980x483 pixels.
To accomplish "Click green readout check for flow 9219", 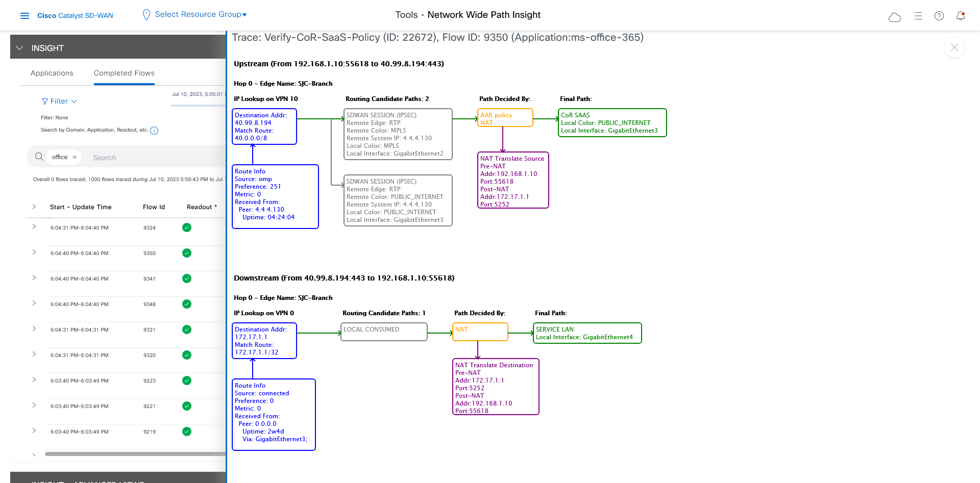I will coord(187,431).
